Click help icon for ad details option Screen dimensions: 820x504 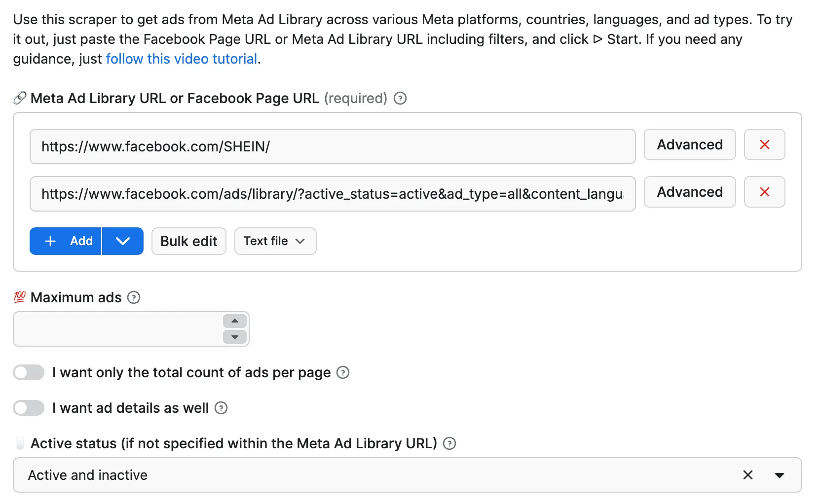pos(221,408)
